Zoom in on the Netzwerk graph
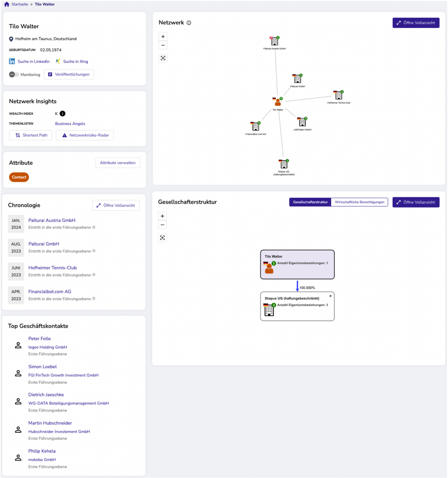The width and height of the screenshot is (448, 478). pyautogui.click(x=163, y=37)
